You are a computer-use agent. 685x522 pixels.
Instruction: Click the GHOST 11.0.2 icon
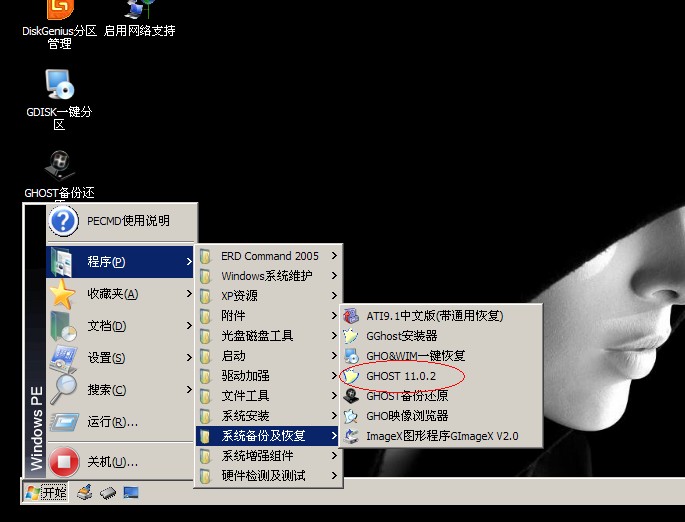click(351, 376)
